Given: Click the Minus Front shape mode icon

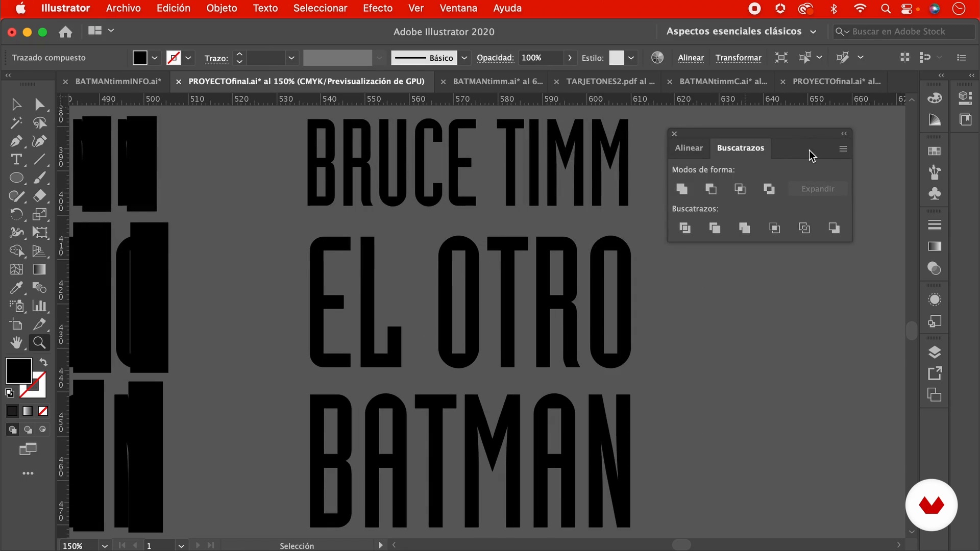Looking at the screenshot, I should point(711,189).
